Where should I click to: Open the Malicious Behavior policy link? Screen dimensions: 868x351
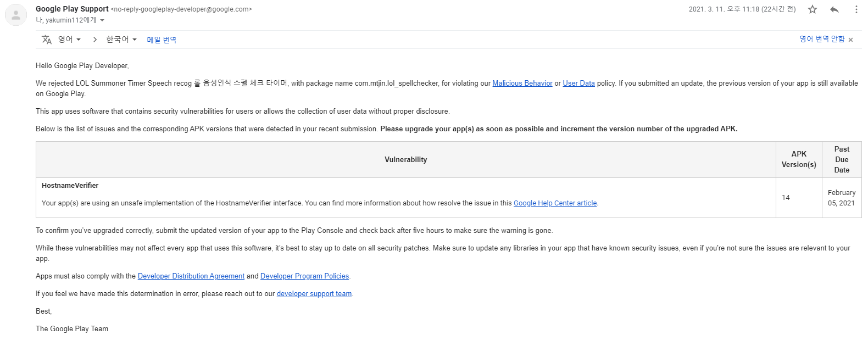point(522,83)
